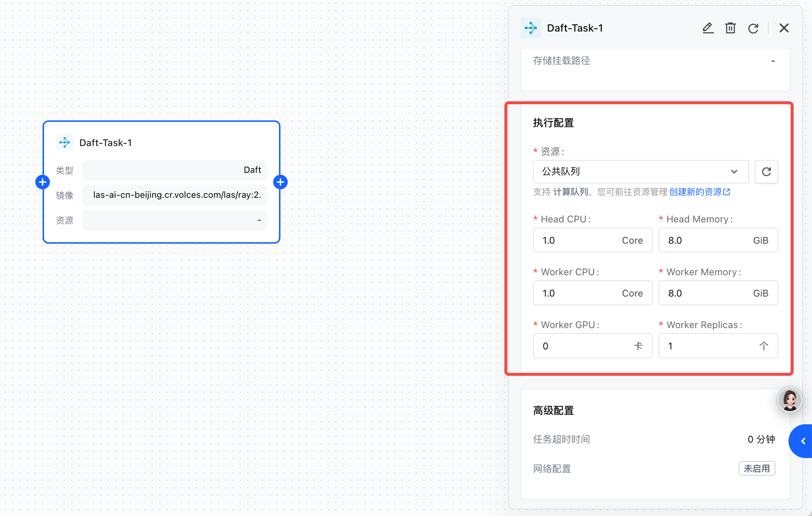This screenshot has height=516, width=812.
Task: Click the Head Memory input field
Action: (706, 240)
